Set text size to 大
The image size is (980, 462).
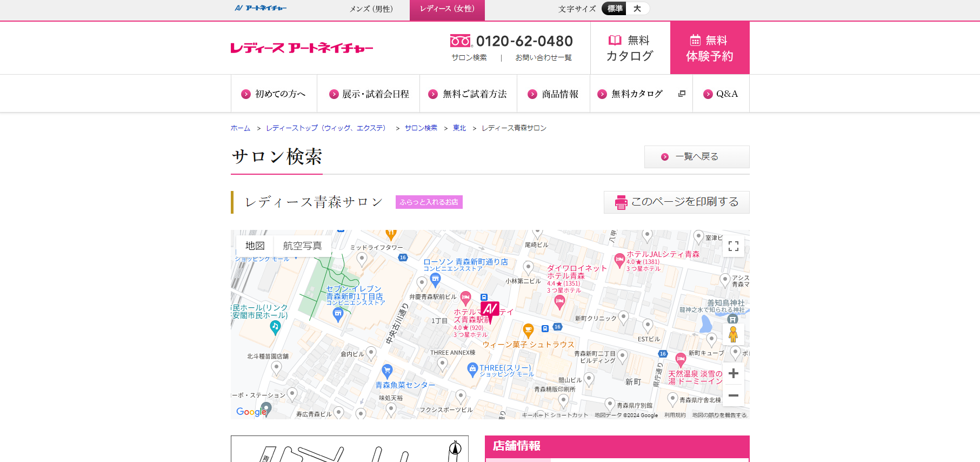point(637,9)
